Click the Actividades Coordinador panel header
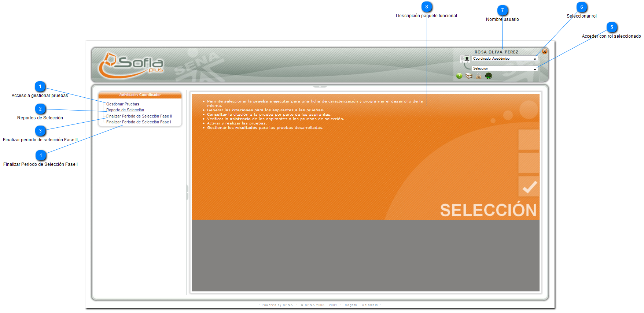644x313 pixels. pos(140,95)
